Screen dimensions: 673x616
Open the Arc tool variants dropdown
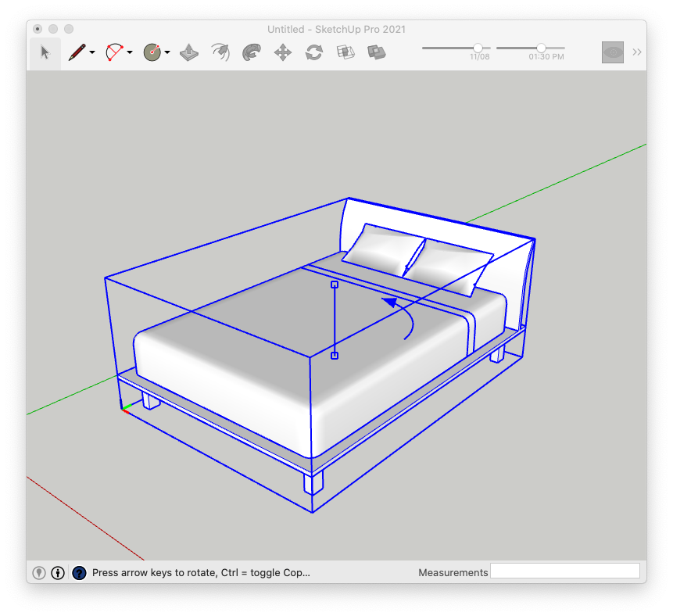coord(130,52)
